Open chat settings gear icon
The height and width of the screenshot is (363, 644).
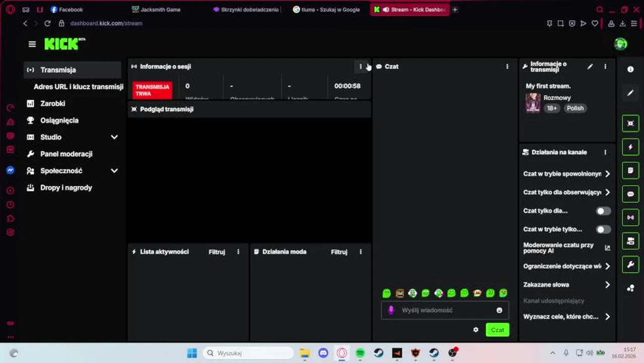pos(476,330)
